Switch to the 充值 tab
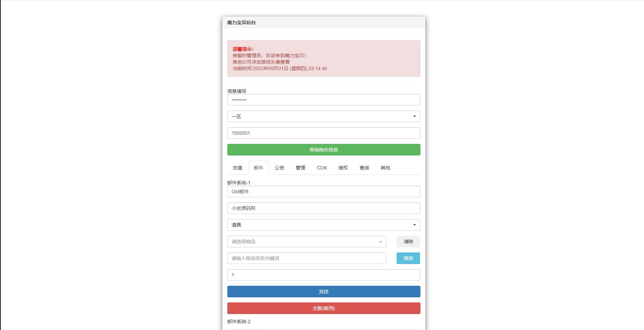Screen dimensions: 644x330 click(x=237, y=167)
